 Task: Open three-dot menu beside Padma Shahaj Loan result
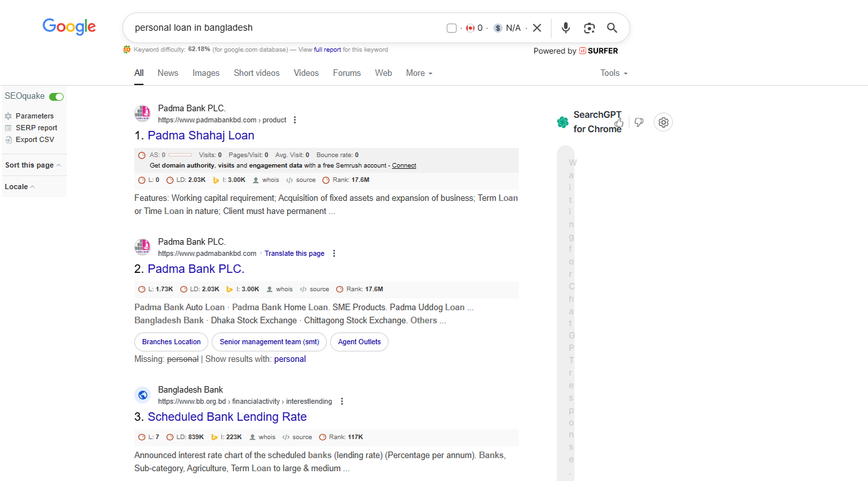tap(295, 120)
